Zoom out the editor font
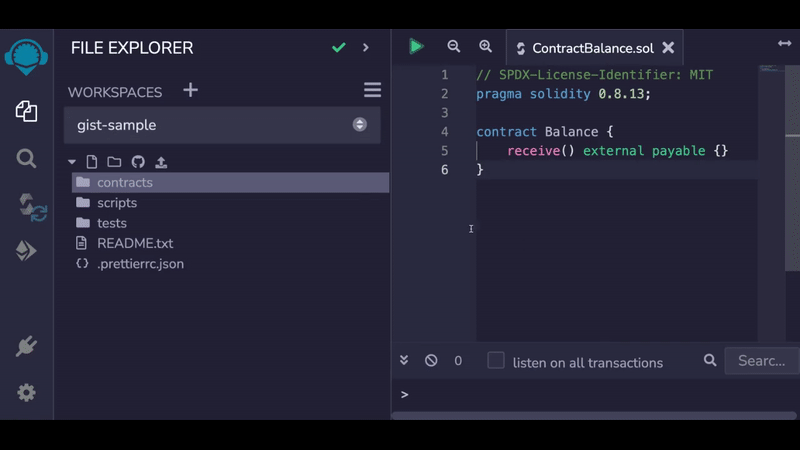The image size is (800, 450). (x=454, y=46)
